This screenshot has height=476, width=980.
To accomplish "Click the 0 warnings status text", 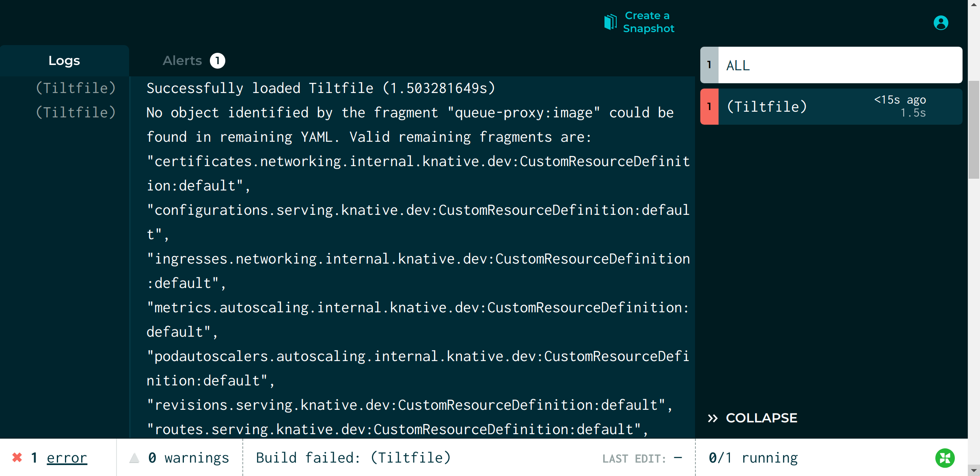I will pyautogui.click(x=188, y=458).
